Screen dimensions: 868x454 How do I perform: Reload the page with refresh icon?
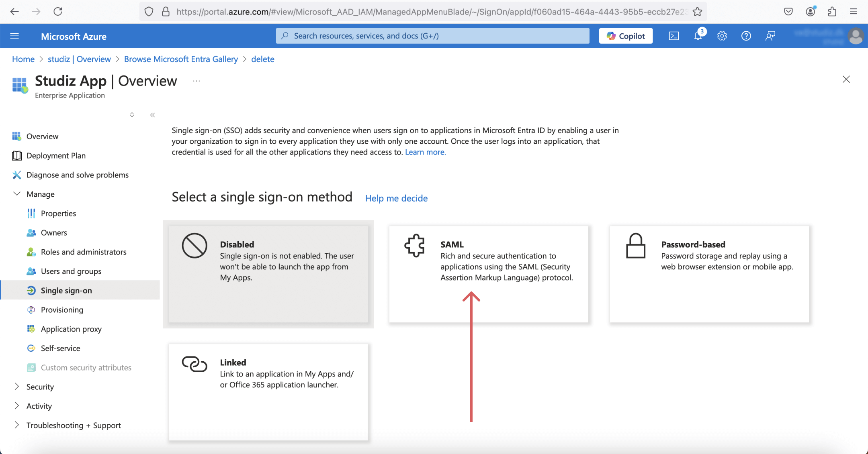pyautogui.click(x=58, y=12)
